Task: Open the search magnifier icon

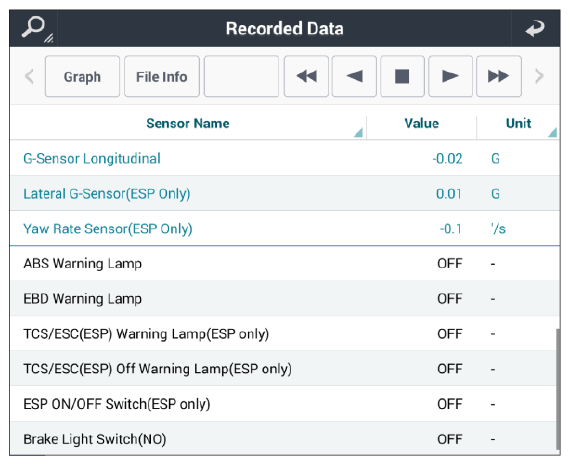Action: pos(34,28)
